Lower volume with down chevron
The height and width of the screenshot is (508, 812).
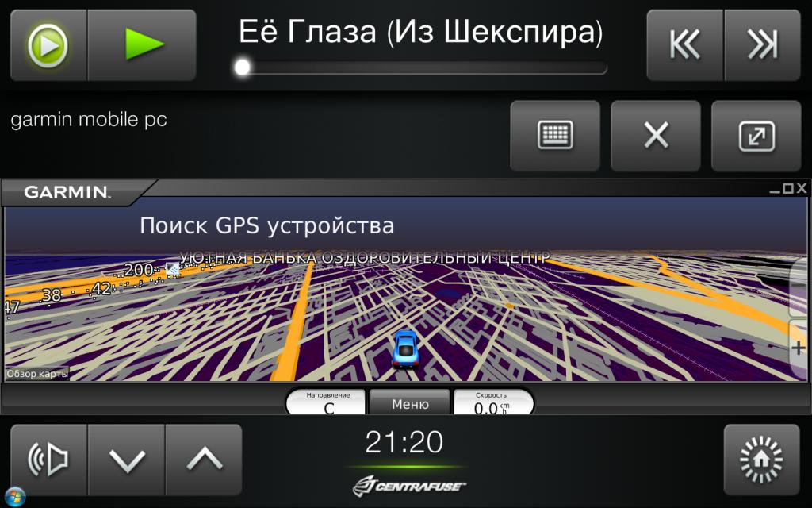tap(126, 460)
